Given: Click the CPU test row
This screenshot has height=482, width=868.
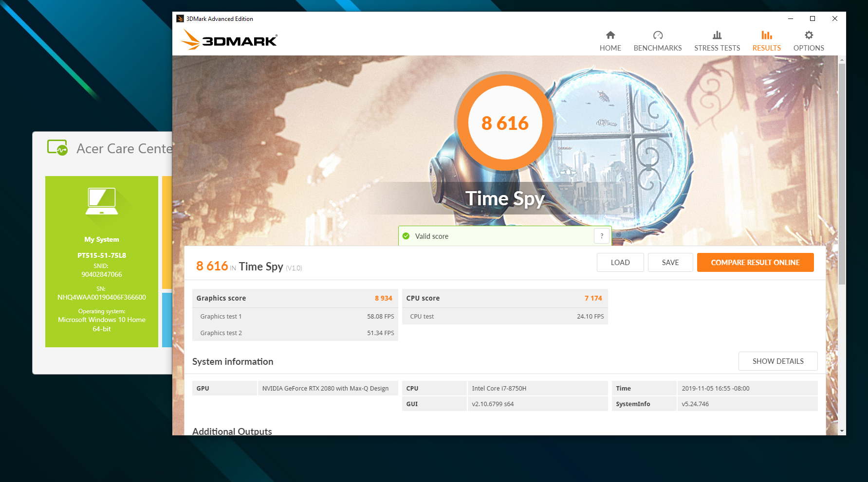Looking at the screenshot, I should (x=505, y=316).
